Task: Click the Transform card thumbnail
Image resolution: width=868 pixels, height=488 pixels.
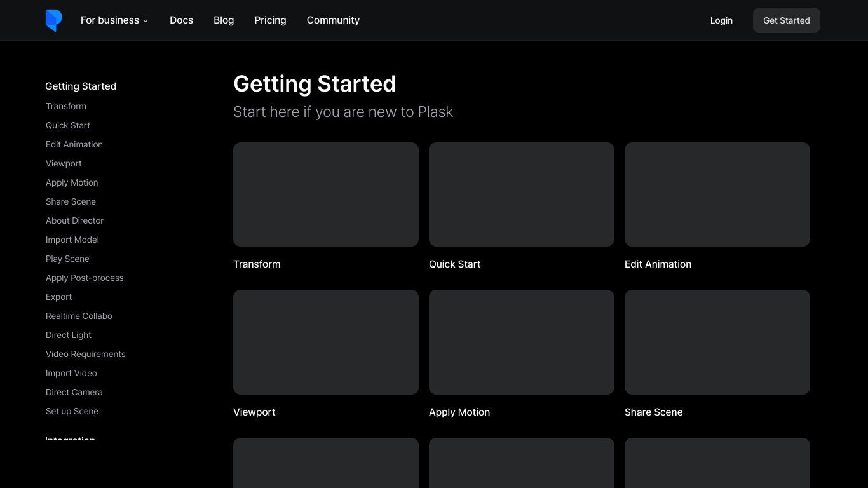Action: 326,194
